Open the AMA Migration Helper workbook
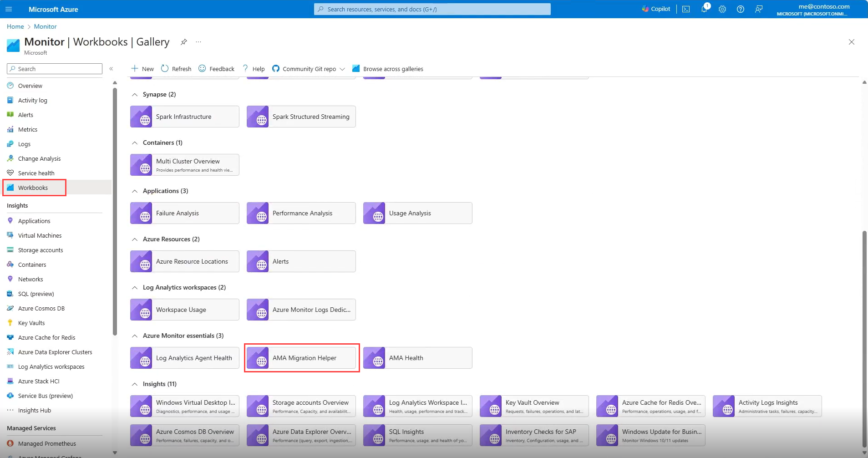This screenshot has width=868, height=458. tap(301, 358)
